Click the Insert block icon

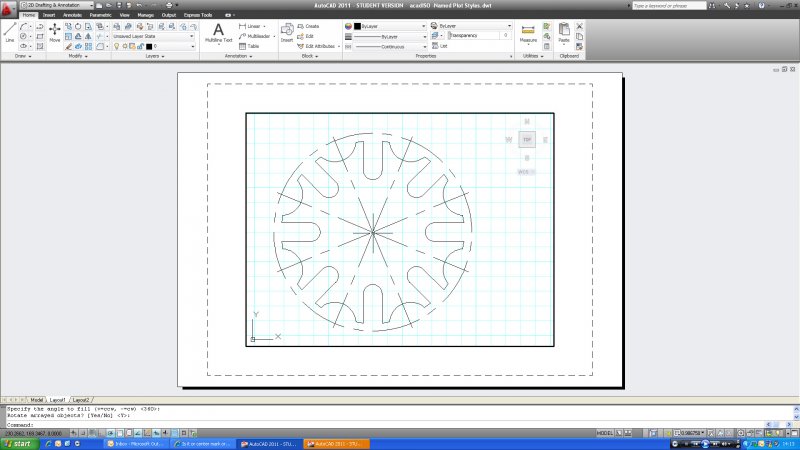click(x=287, y=31)
